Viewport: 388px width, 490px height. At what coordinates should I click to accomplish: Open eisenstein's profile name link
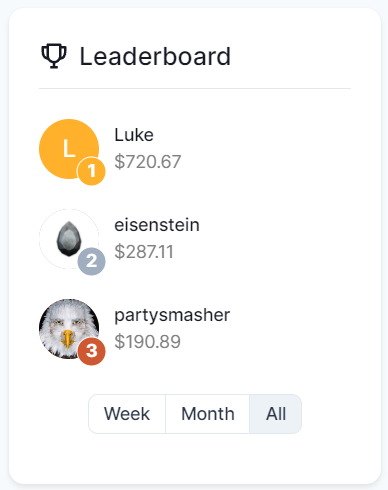click(x=157, y=225)
